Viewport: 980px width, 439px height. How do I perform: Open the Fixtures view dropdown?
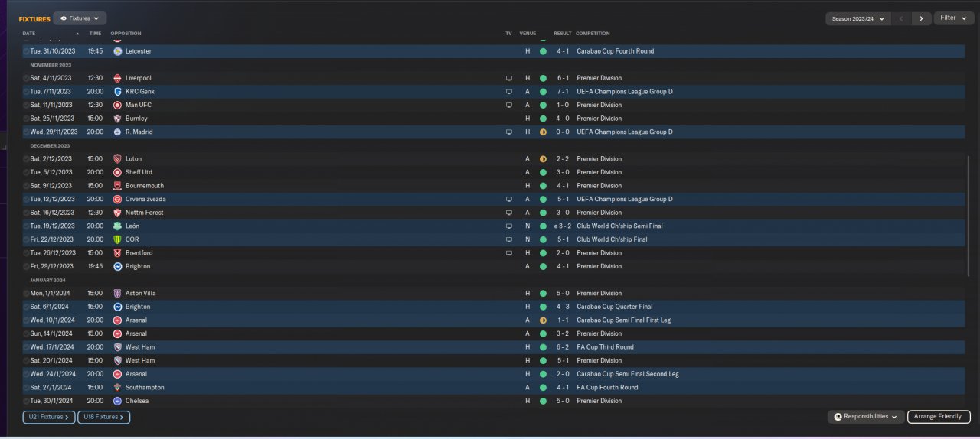click(x=80, y=18)
